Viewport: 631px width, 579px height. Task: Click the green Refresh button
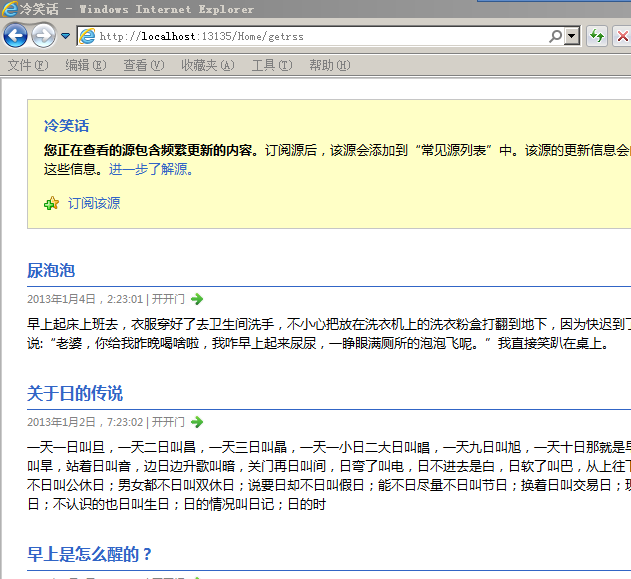tap(596, 36)
